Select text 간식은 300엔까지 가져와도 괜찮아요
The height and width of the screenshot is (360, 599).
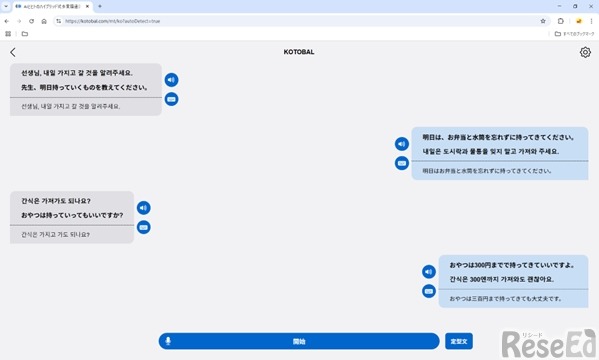[502, 279]
